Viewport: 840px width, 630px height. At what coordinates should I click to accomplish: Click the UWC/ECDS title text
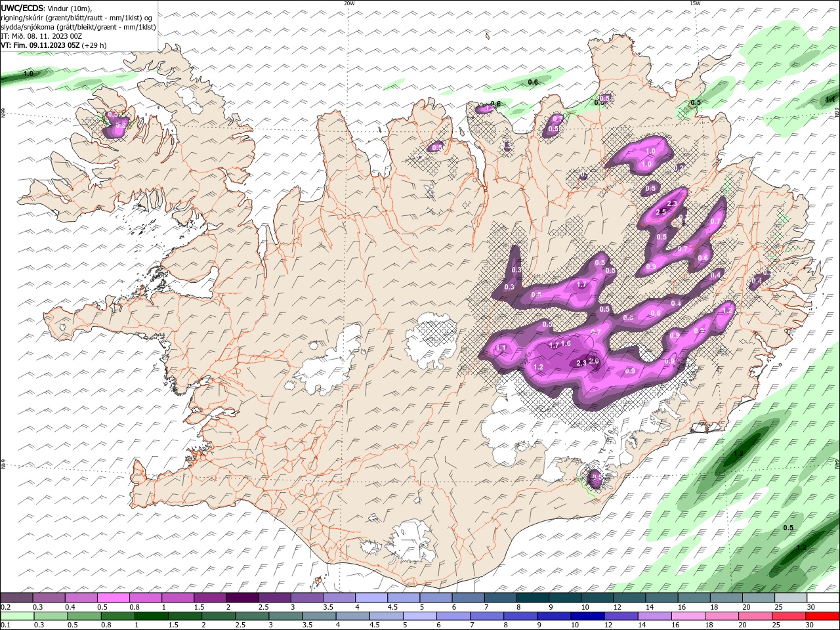22,8
